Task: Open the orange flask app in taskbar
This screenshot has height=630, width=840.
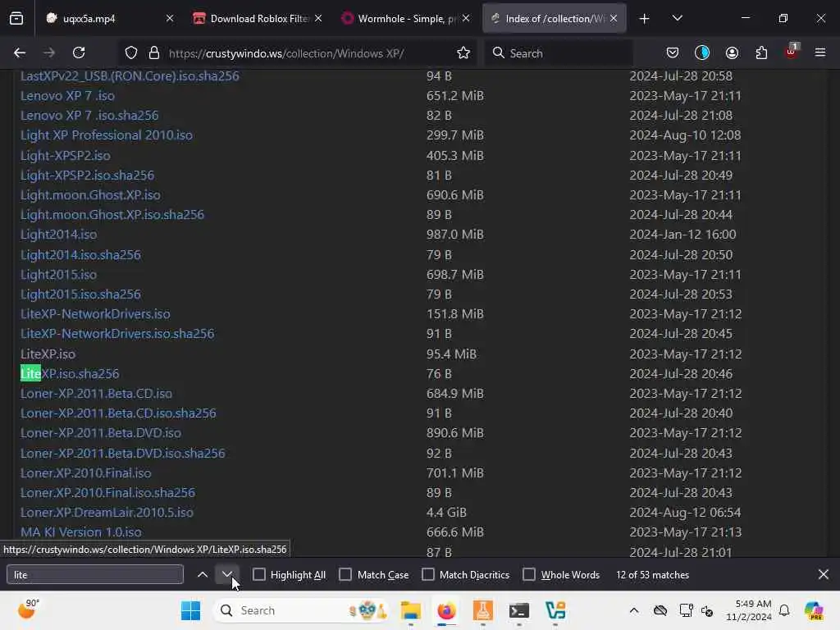Action: click(482, 610)
